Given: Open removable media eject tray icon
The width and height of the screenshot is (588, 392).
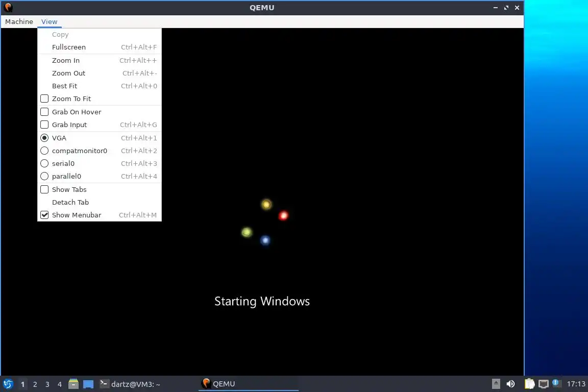Looking at the screenshot, I should (x=496, y=384).
